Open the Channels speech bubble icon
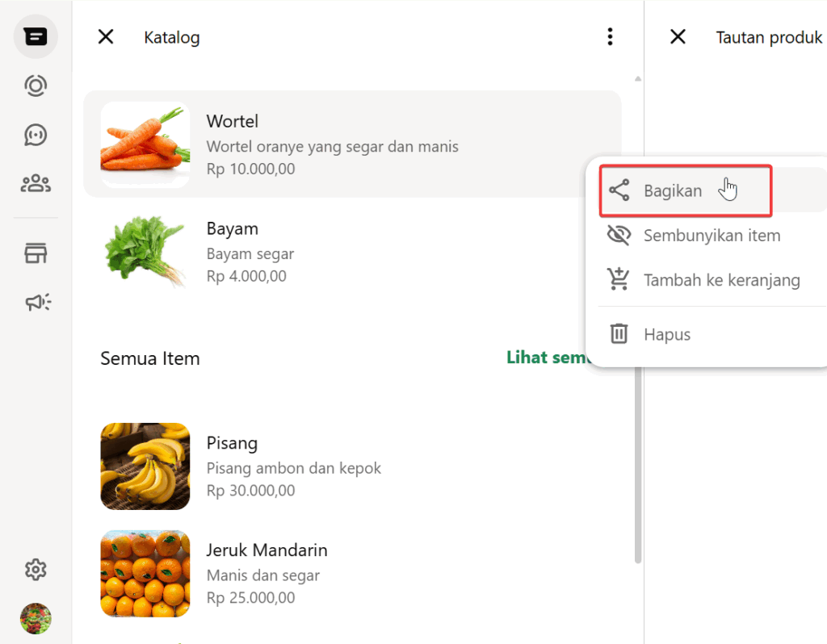Screen dimensions: 827x644 point(36,135)
